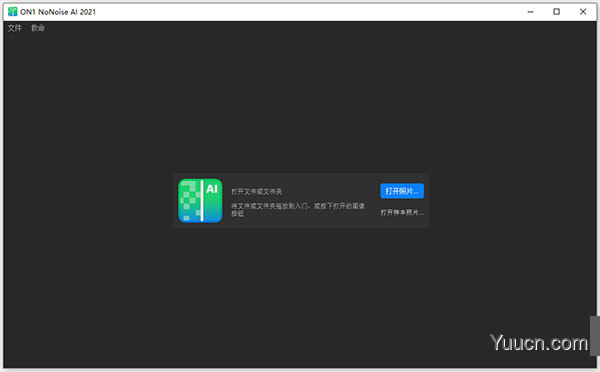Screen dimensions: 600x372
Task: Click the green NoNoise AI logo icon
Action: tap(200, 200)
